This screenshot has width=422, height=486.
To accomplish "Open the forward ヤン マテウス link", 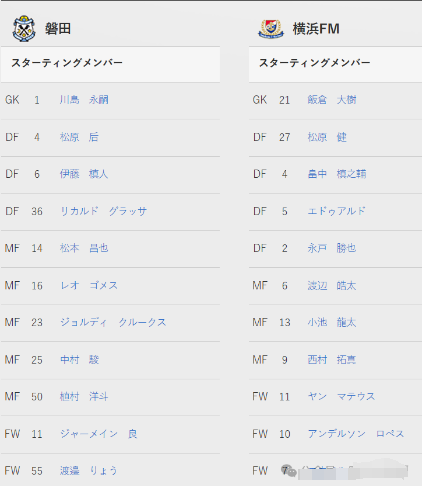I will click(342, 396).
